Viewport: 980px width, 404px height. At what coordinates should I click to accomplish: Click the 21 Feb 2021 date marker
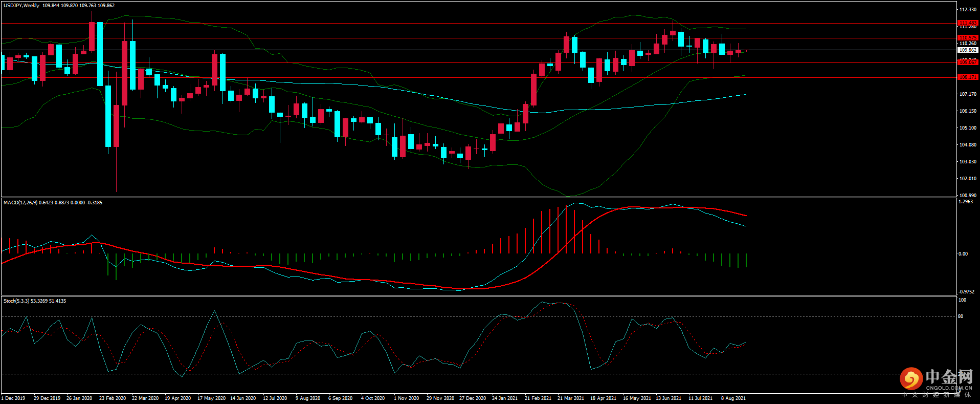pyautogui.click(x=538, y=398)
